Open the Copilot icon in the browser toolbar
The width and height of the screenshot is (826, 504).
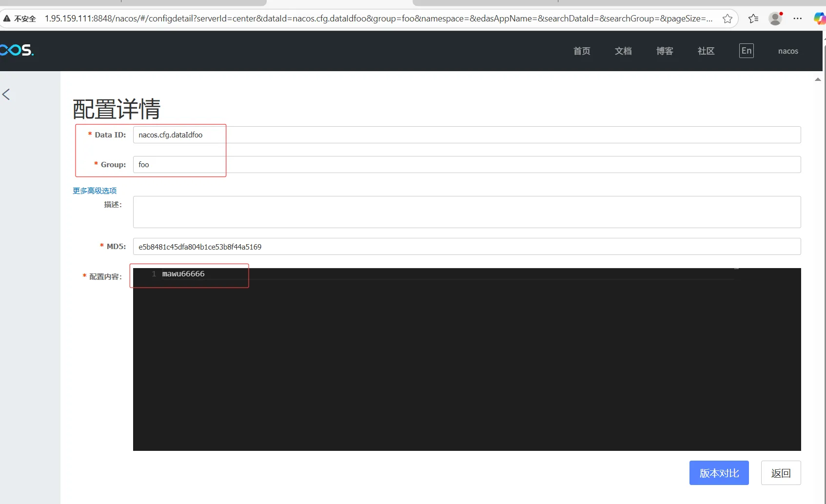820,19
